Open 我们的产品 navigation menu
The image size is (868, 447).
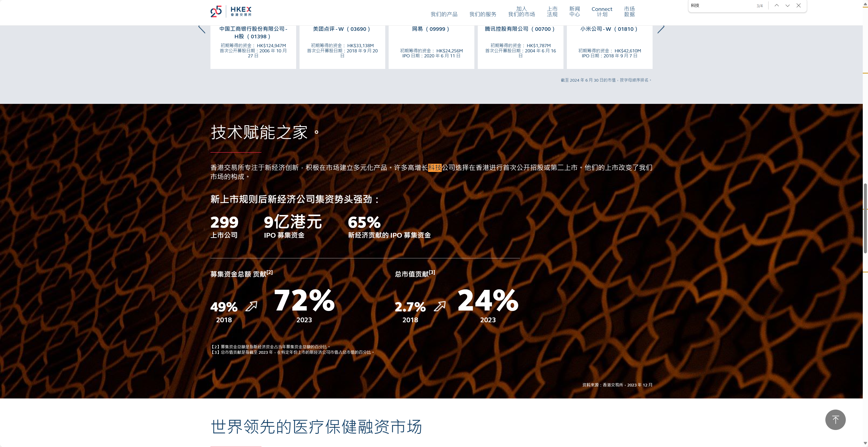(444, 14)
